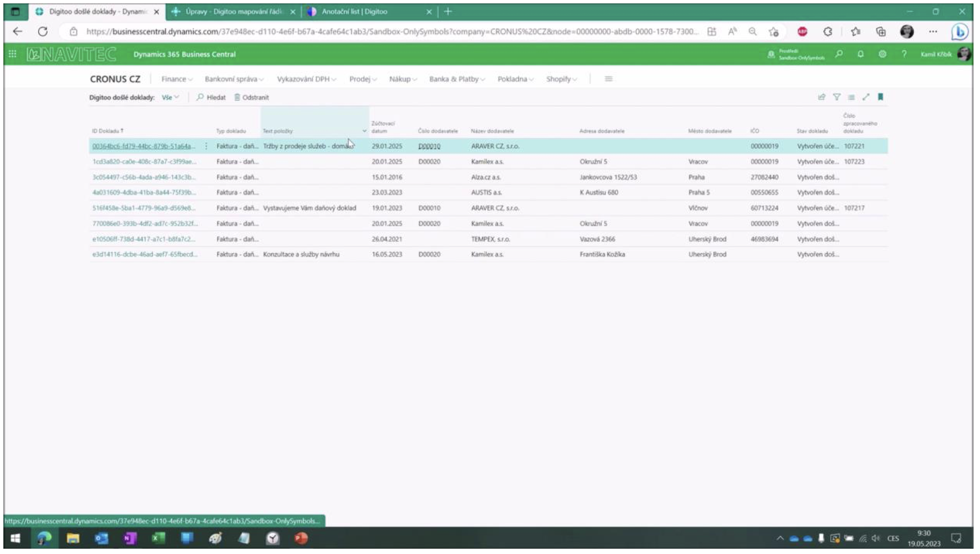
Task: Switch to Úpravy - Digitoo mapování tab
Action: tap(234, 12)
